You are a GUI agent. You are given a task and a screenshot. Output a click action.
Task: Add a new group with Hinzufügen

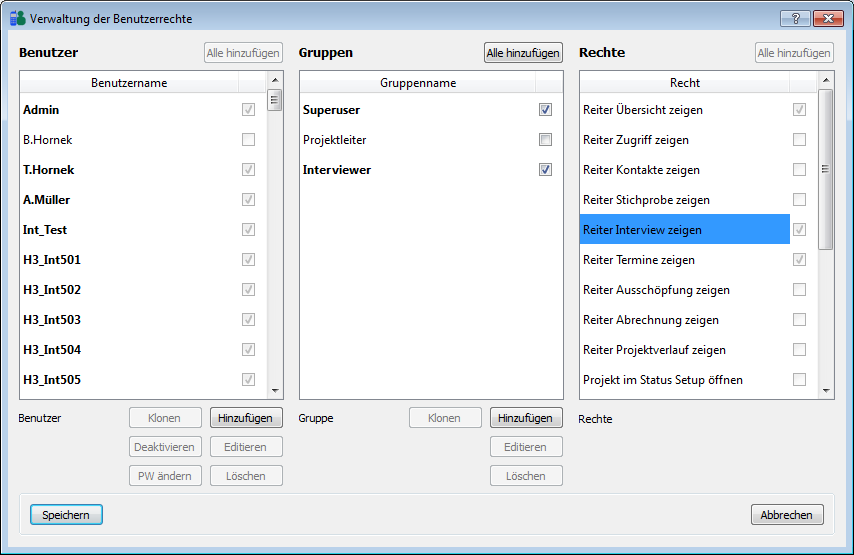tap(526, 418)
